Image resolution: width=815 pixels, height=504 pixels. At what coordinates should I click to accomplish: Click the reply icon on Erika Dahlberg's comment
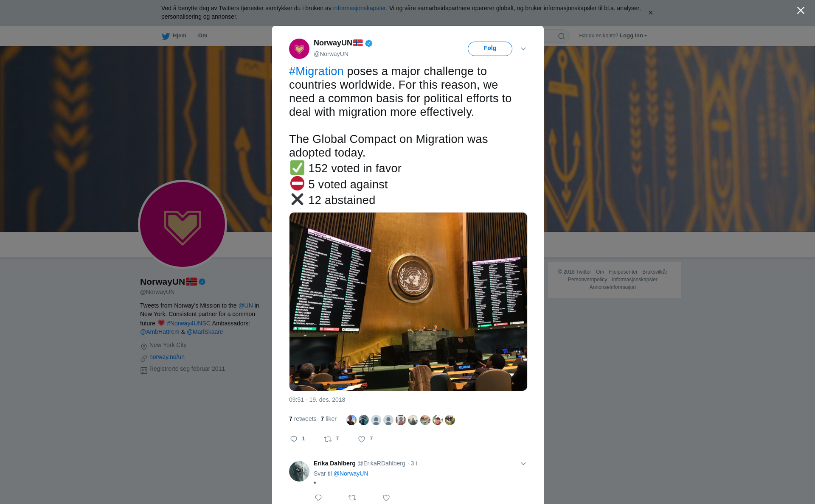[x=318, y=498]
